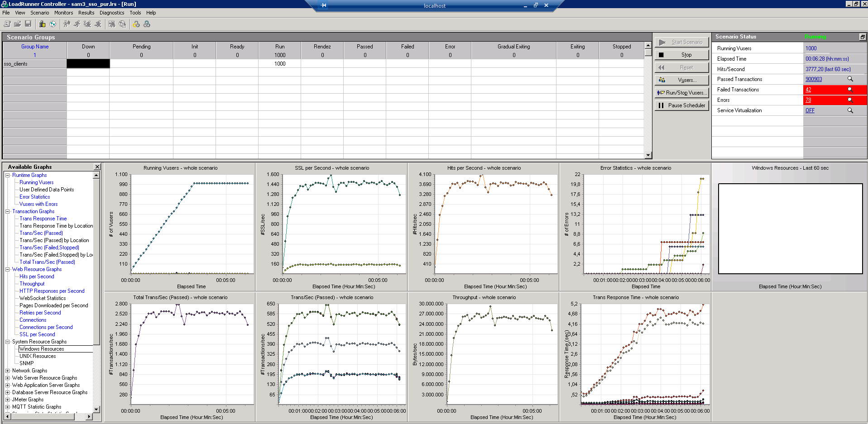Click the magnifier next to Errors count
This screenshot has width=868, height=424.
pyautogui.click(x=850, y=100)
